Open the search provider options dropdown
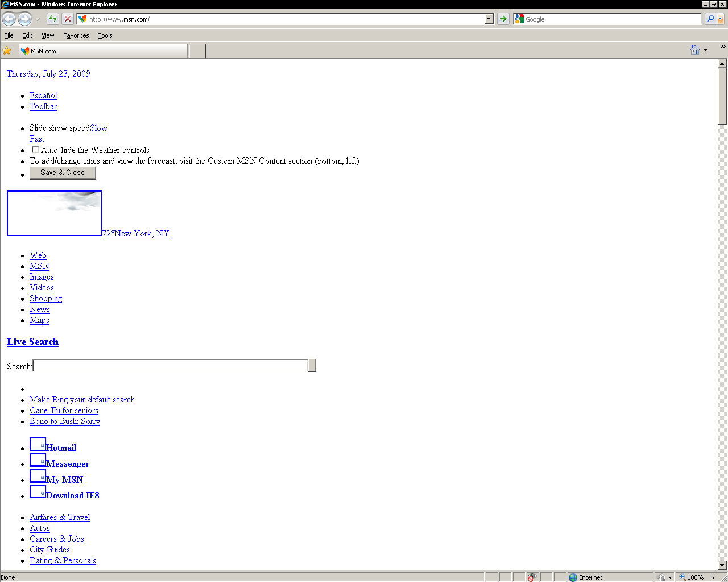728x582 pixels. (721, 19)
